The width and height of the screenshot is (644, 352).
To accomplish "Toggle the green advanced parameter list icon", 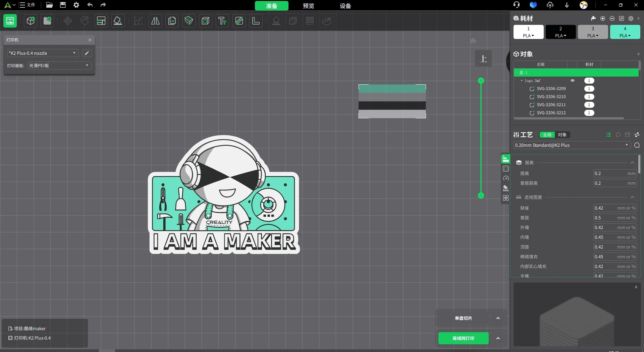I will (609, 135).
